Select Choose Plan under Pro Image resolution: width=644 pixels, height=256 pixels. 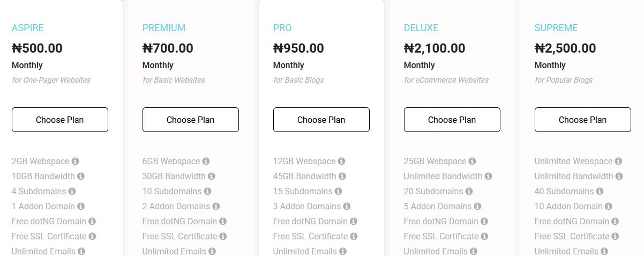321,120
